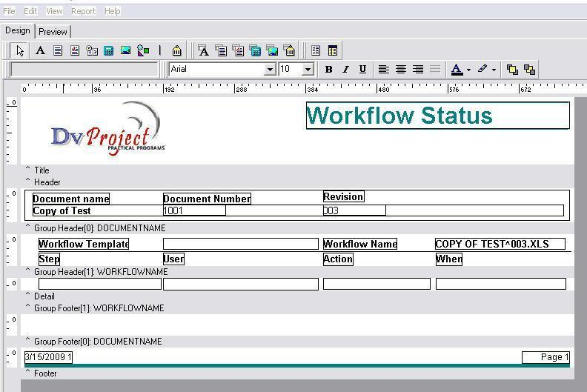Select the Workflow Template label
Screen dimensions: 587x392
click(x=84, y=244)
